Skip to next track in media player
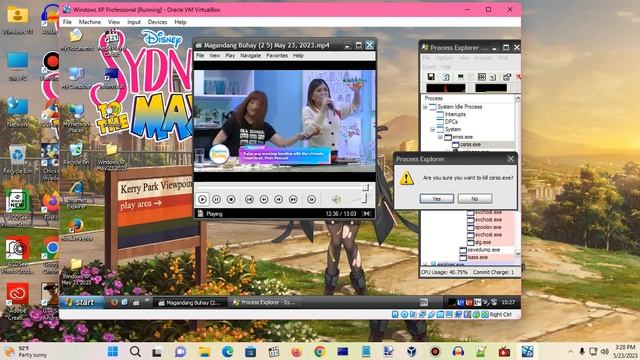Image resolution: width=640 pixels, height=360 pixels. point(293,199)
